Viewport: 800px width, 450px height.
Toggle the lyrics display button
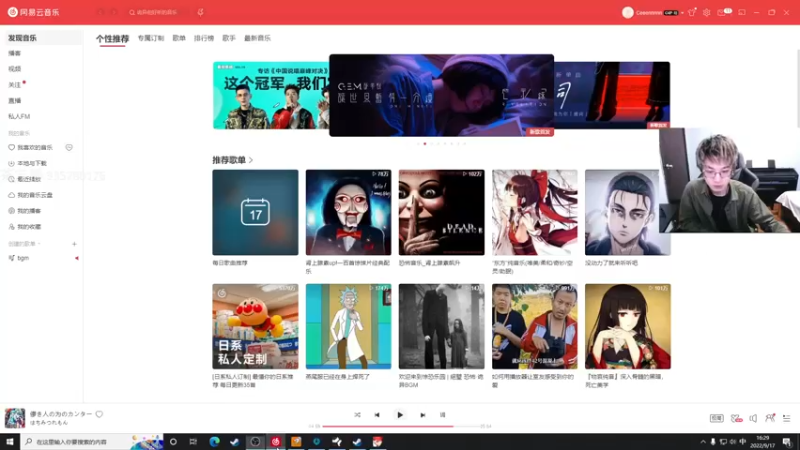pos(442,415)
